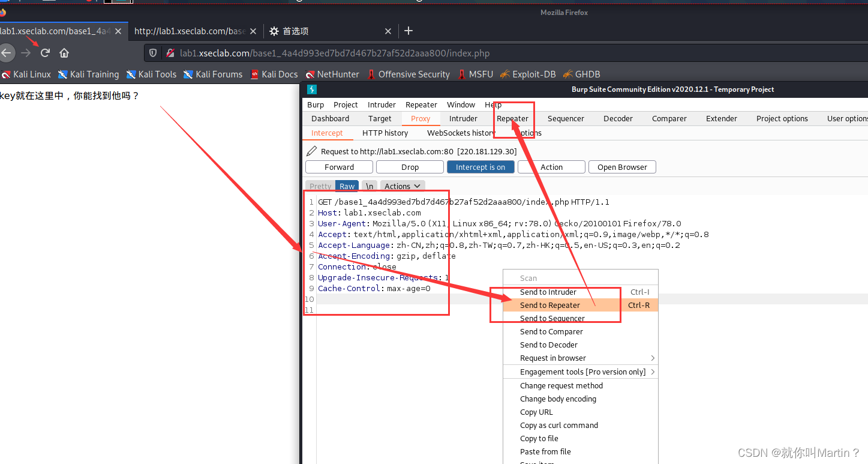Expand the Actions dropdown in editor
This screenshot has width=868, height=464.
403,186
